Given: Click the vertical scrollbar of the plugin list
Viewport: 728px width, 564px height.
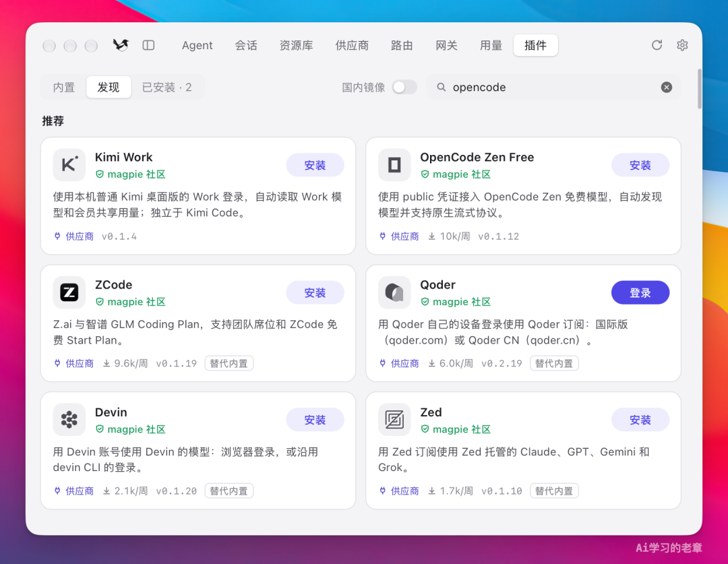Looking at the screenshot, I should point(700,89).
